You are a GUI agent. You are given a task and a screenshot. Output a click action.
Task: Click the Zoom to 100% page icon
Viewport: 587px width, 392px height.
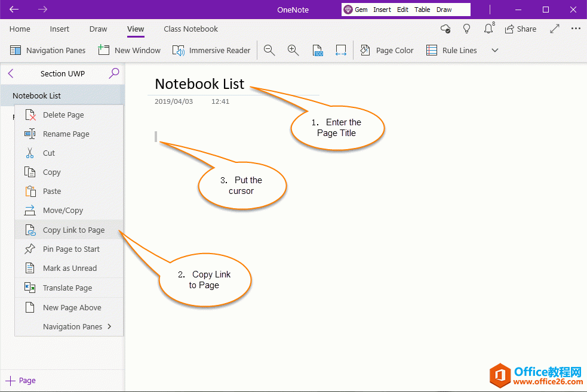317,50
